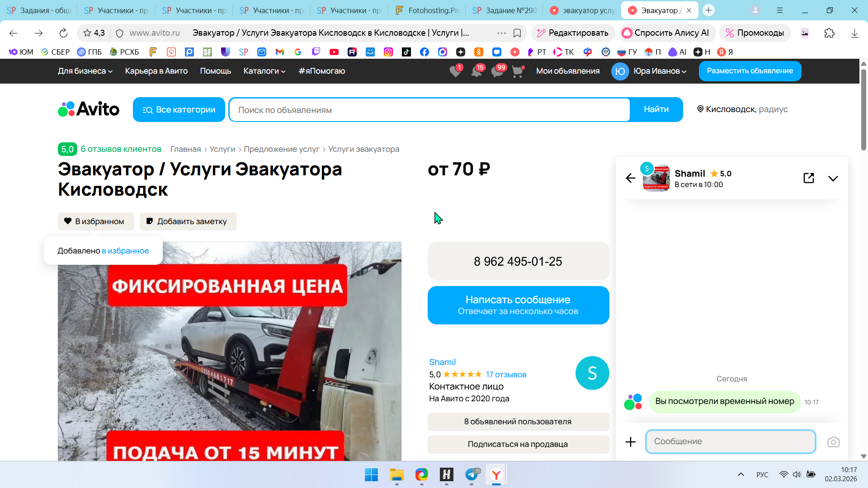The height and width of the screenshot is (488, 868).
Task: Open notifications bell with 15 badge
Action: (476, 71)
